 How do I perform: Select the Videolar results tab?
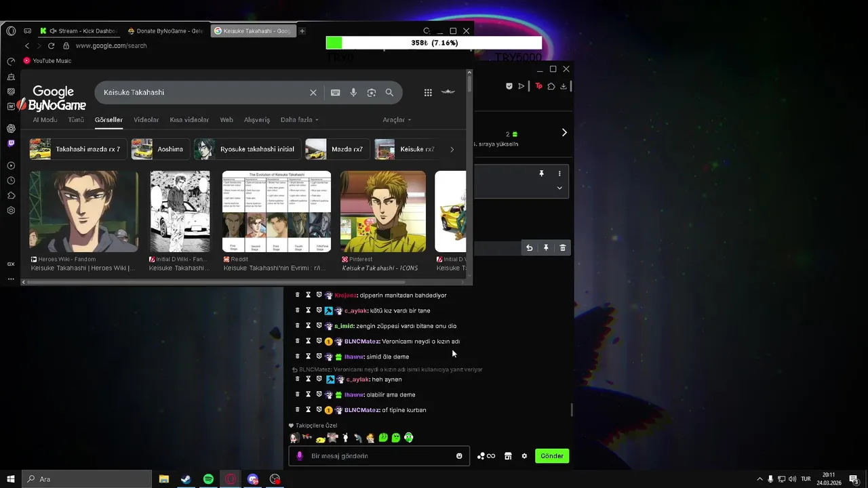(146, 119)
